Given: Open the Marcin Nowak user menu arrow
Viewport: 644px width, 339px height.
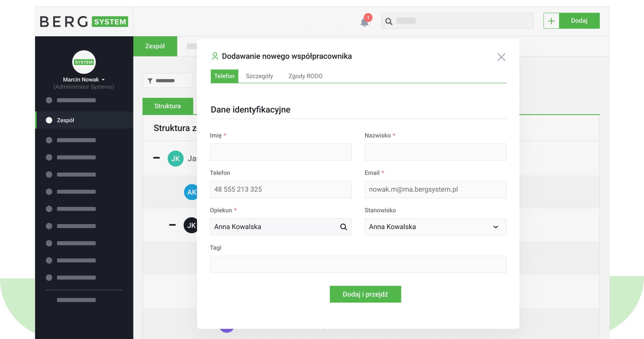Looking at the screenshot, I should (x=103, y=80).
